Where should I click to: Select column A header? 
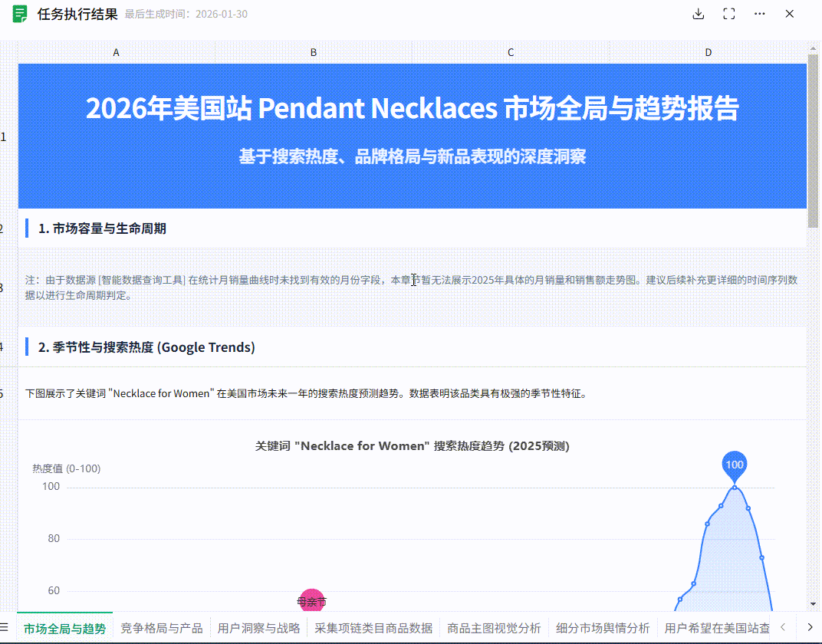[x=116, y=52]
